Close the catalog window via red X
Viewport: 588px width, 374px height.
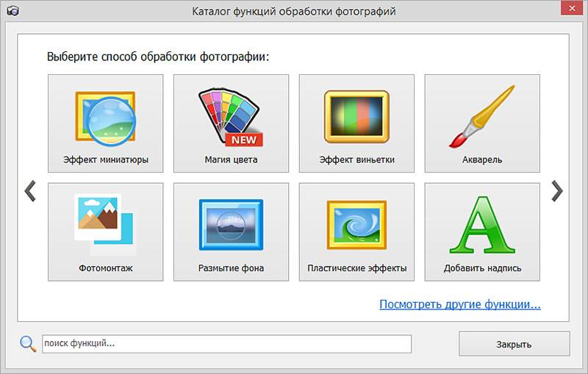(572, 8)
